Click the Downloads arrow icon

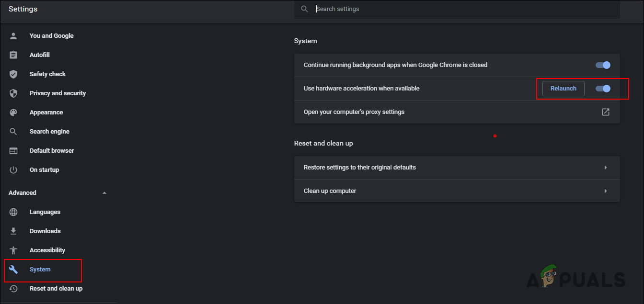(13, 231)
